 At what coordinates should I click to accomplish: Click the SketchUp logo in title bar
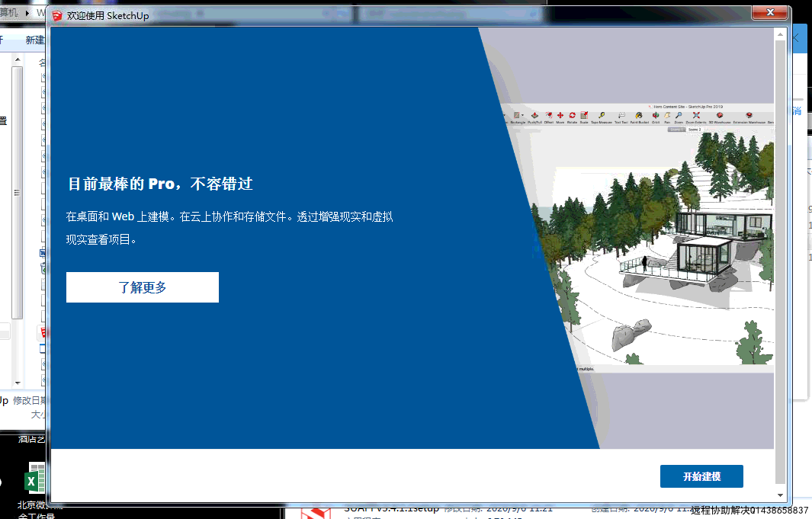pos(57,16)
